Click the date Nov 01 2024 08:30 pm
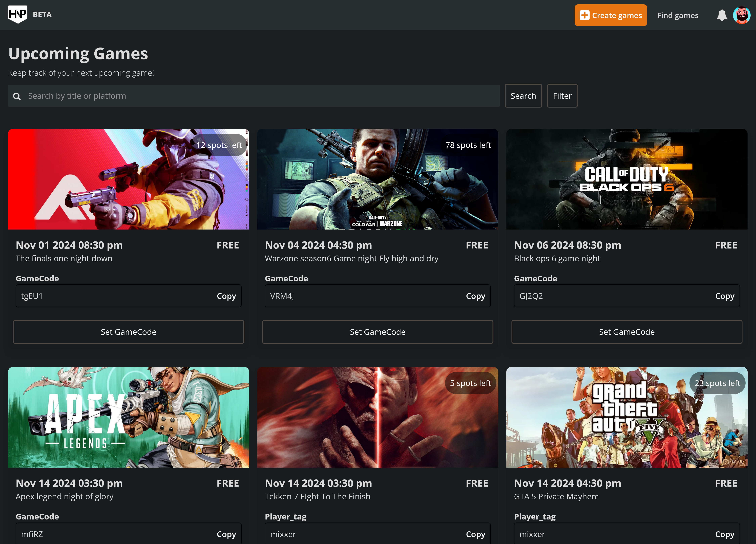 pyautogui.click(x=69, y=245)
